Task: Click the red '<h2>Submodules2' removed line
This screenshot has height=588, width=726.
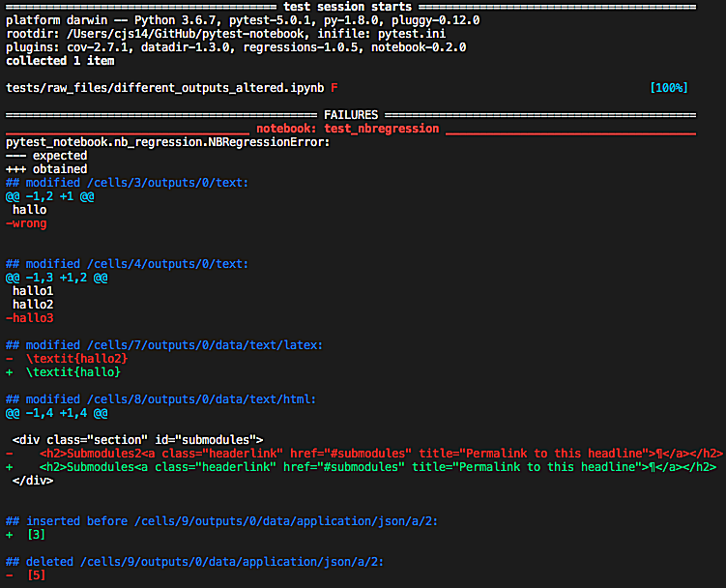Action: point(363,454)
